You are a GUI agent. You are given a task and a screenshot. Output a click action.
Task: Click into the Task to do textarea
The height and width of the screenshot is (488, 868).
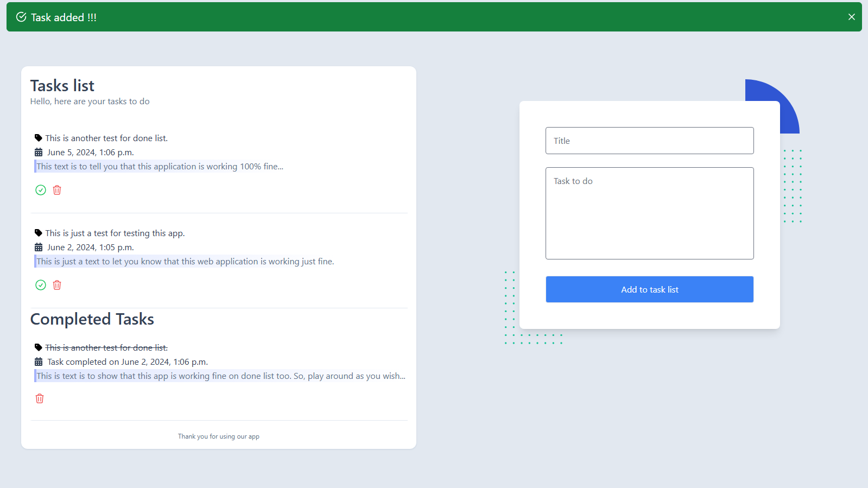tap(650, 213)
